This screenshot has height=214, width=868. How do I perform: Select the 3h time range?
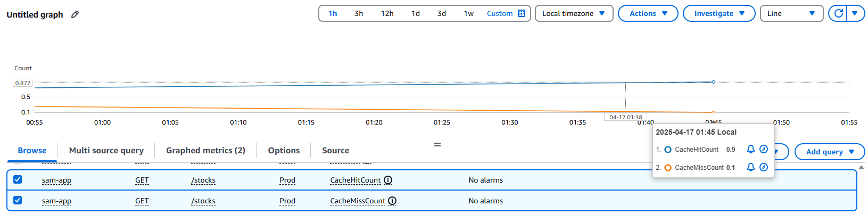click(359, 13)
